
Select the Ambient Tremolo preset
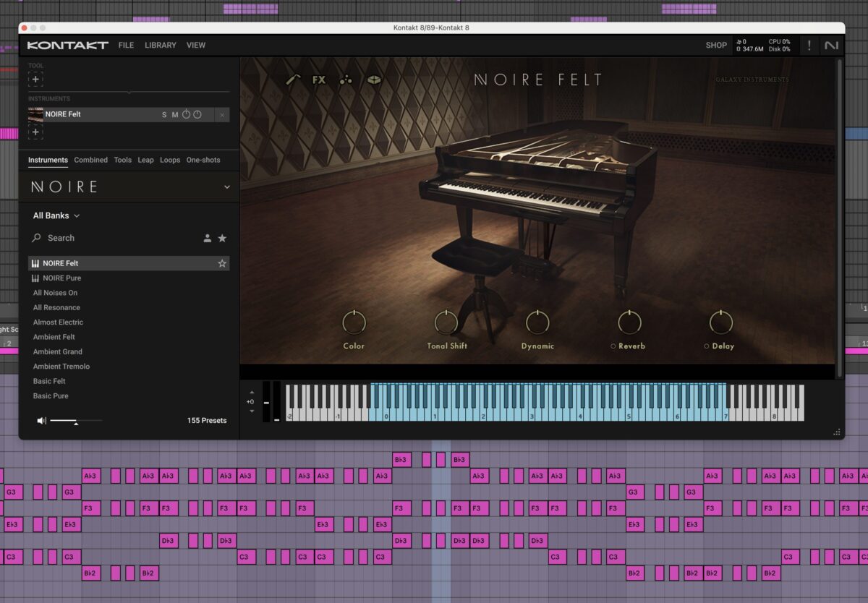tap(129, 367)
